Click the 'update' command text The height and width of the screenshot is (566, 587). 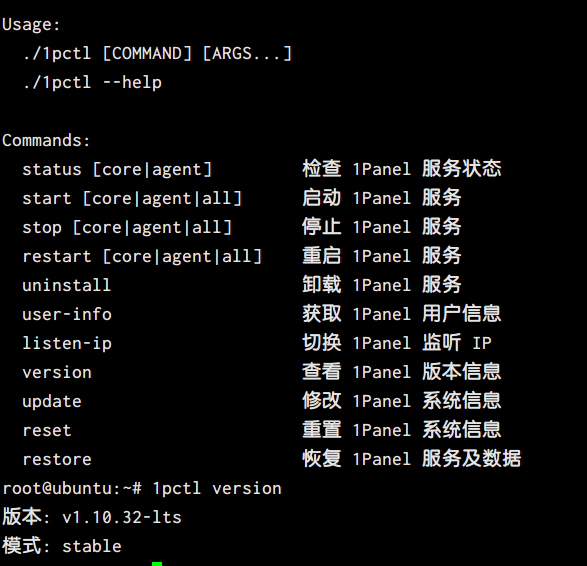[52, 402]
